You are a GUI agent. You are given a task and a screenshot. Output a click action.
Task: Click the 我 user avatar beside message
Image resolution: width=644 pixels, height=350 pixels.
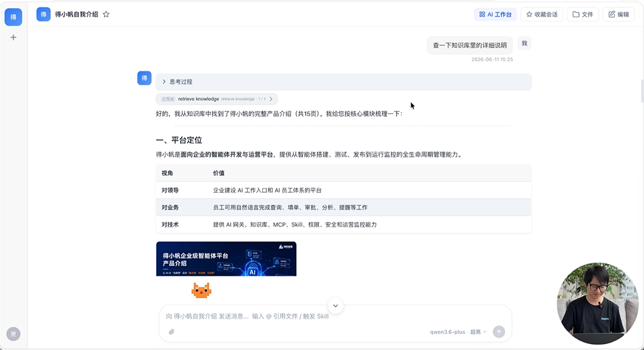(525, 43)
